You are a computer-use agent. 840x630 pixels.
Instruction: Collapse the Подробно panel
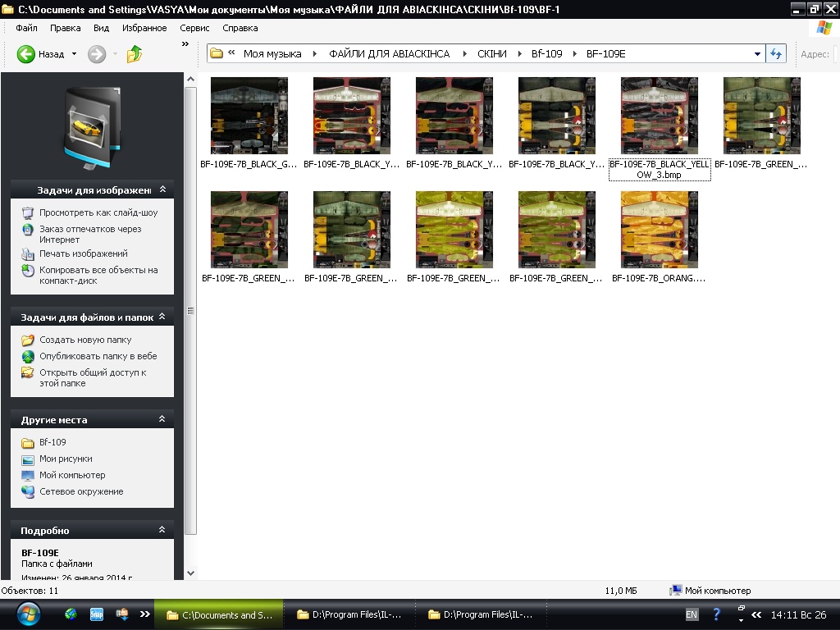click(162, 530)
